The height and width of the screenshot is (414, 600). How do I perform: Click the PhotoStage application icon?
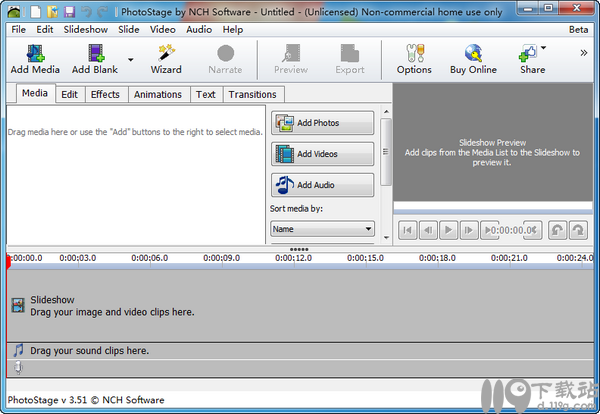tap(13, 12)
